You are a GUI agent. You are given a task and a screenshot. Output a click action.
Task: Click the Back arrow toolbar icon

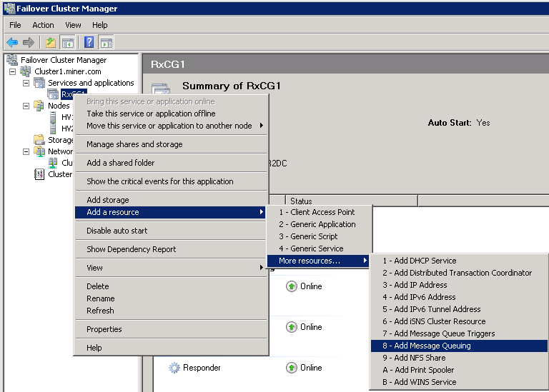coord(12,42)
